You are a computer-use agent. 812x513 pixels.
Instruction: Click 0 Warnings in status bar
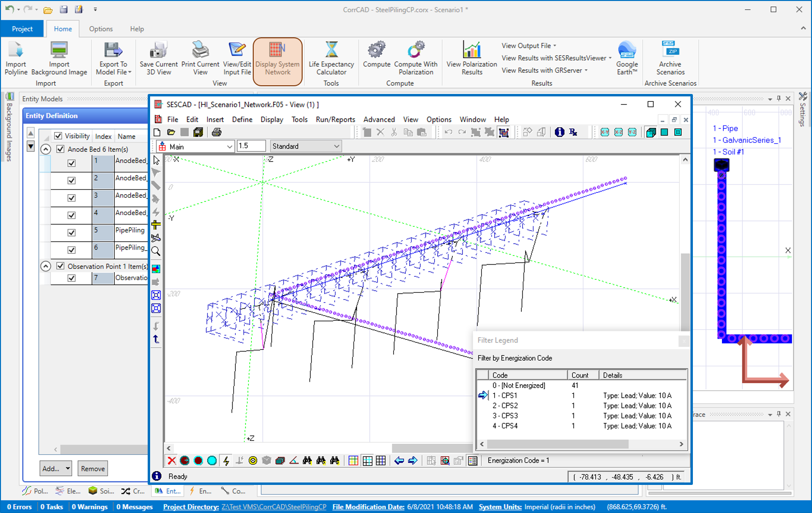click(90, 507)
